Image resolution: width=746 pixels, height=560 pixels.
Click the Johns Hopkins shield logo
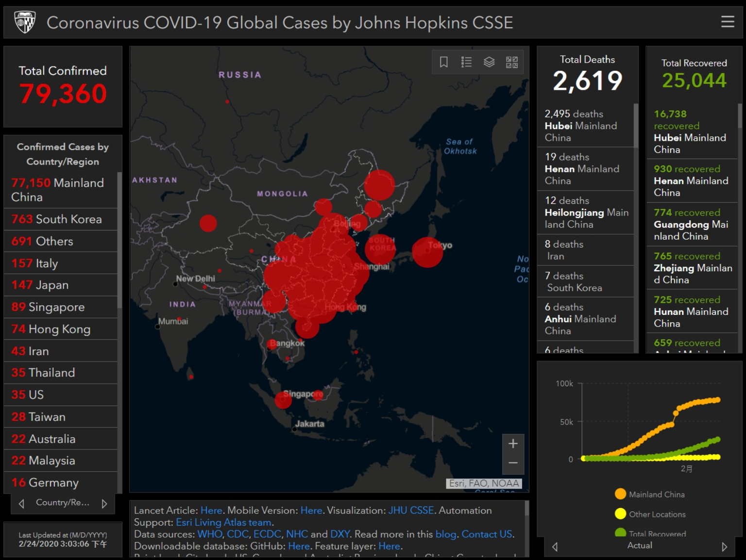point(25,22)
